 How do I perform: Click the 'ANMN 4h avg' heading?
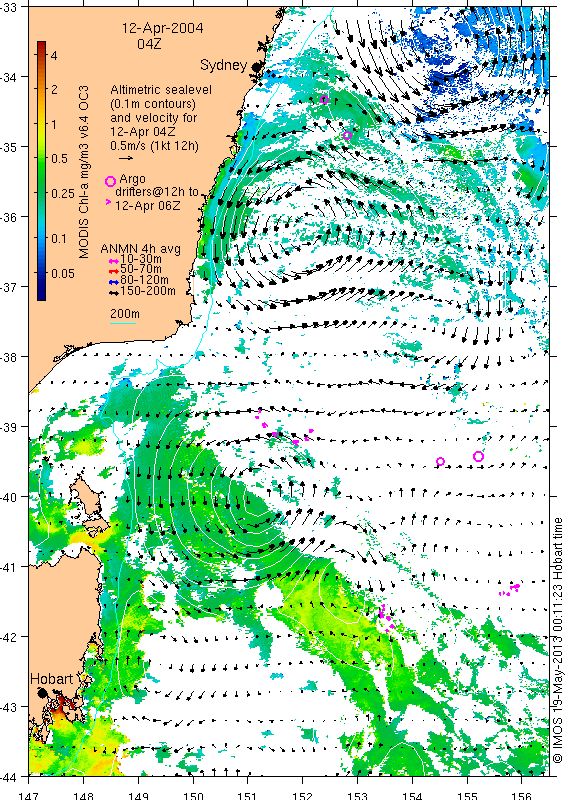pos(140,249)
